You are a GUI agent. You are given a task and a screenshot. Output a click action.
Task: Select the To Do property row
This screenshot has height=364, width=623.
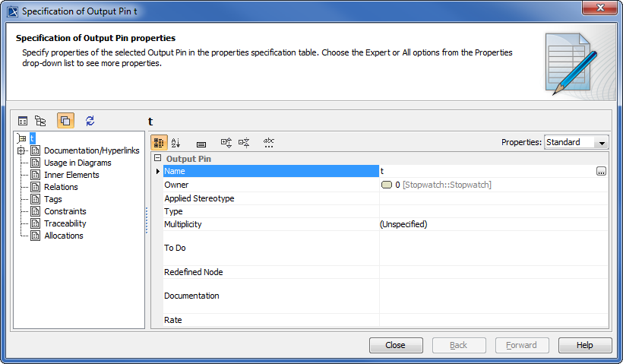[x=385, y=248]
